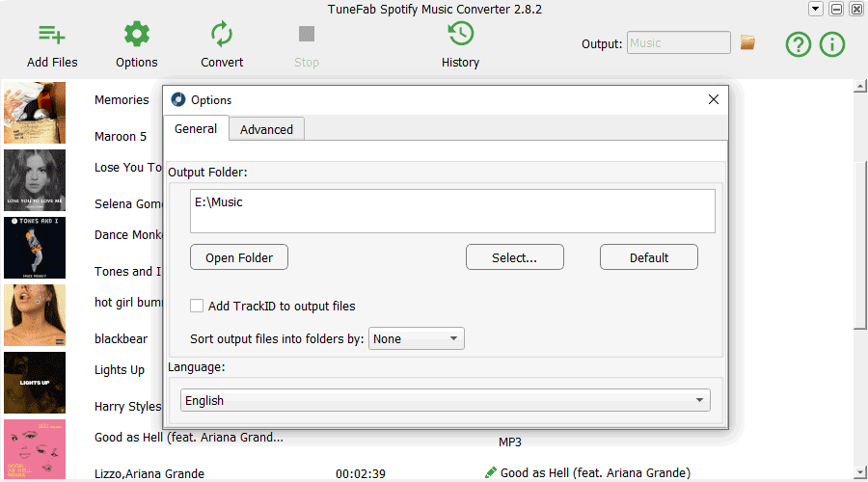Viewport: 868px width, 482px height.
Task: Click Good as Hell (feat. Ariana Grand... title
Action: [x=189, y=438]
